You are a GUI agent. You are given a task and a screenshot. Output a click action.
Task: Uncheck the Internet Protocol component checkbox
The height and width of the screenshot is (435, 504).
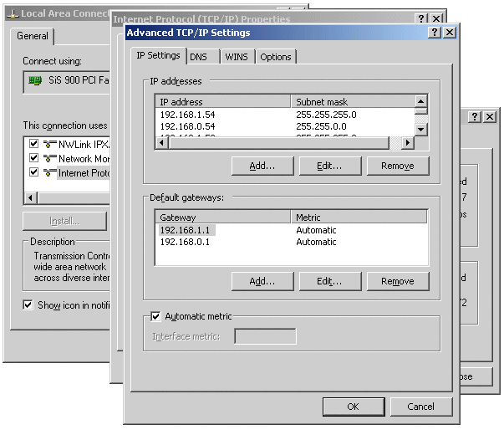[x=33, y=172]
